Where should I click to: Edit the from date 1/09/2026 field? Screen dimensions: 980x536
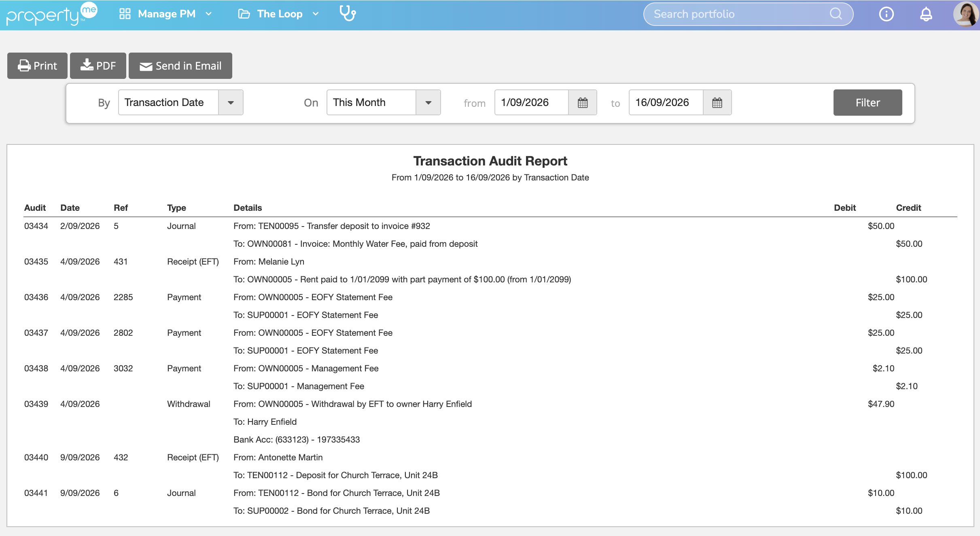532,102
